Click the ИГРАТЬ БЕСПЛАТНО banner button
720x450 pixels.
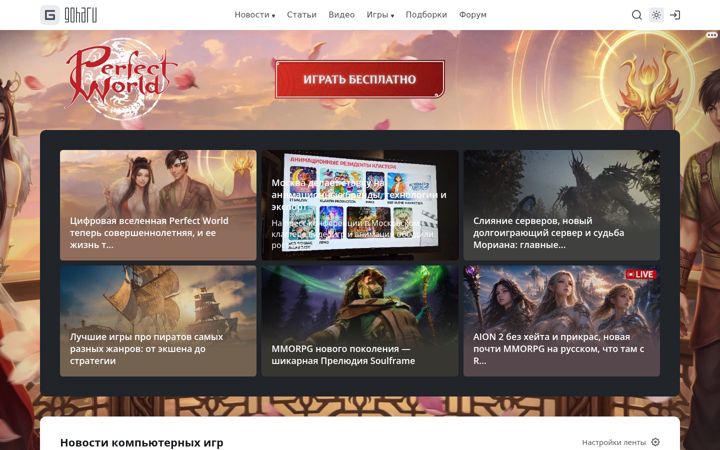point(360,79)
